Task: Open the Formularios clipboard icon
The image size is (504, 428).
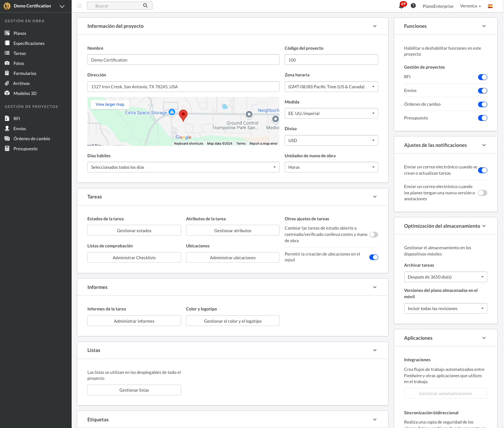Action: (7, 73)
